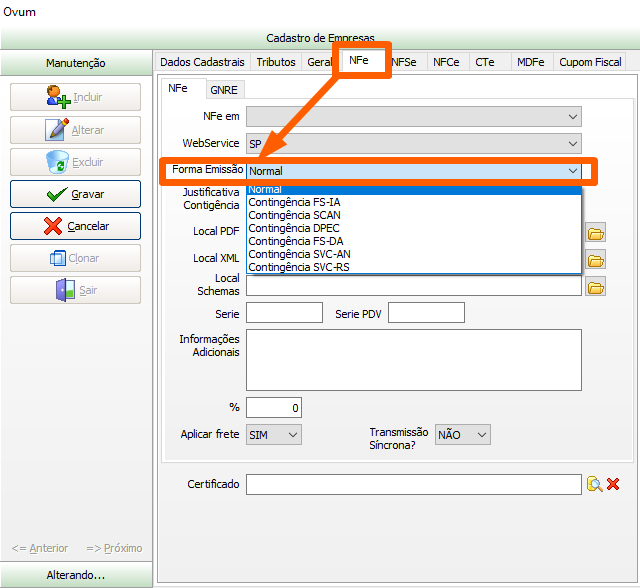Click the folder icon beside Local PDF
This screenshot has height=588, width=640.
[x=596, y=233]
